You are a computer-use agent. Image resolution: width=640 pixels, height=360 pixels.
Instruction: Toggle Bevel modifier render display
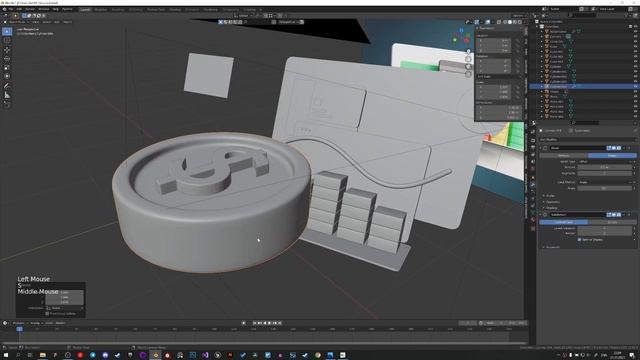(619, 148)
